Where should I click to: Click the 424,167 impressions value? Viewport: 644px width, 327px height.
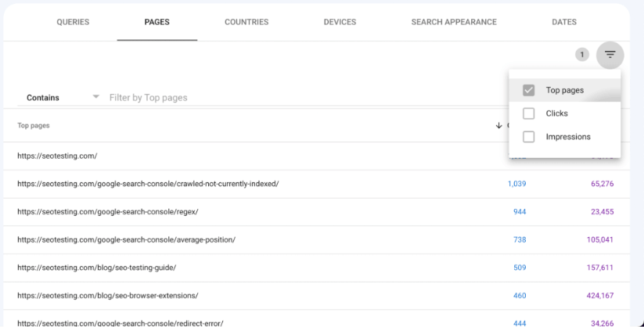[600, 296]
